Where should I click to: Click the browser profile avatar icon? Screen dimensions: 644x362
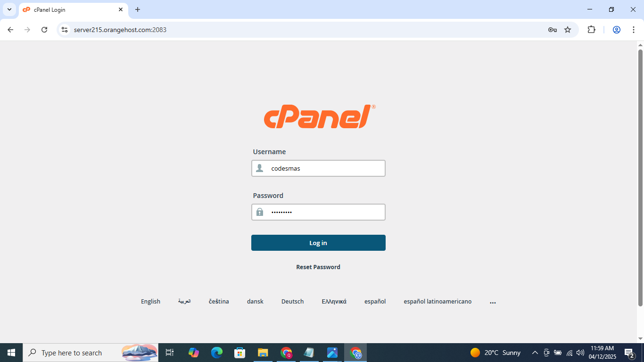coord(616,29)
